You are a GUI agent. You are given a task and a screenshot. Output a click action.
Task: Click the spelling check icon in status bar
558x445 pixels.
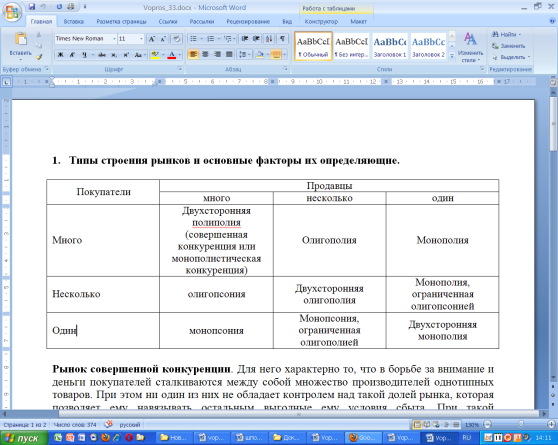coord(108,424)
